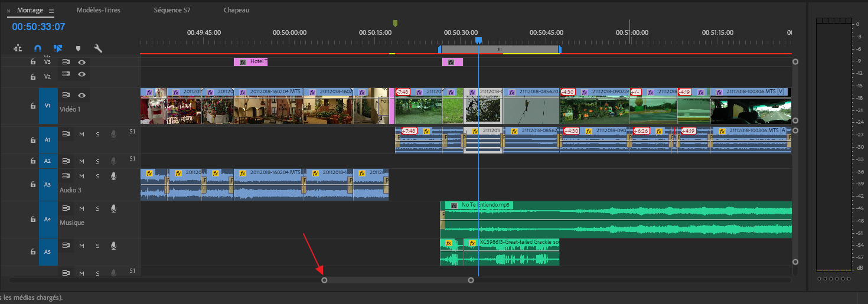The height and width of the screenshot is (304, 868).
Task: Toggle Linked Selection icon in timeline toolbar
Action: (x=58, y=48)
